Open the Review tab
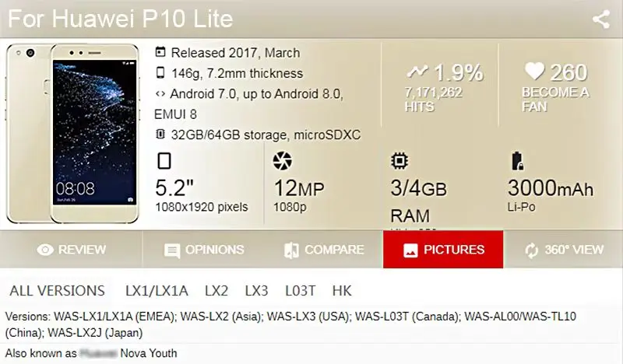The image size is (623, 364). coord(71,250)
